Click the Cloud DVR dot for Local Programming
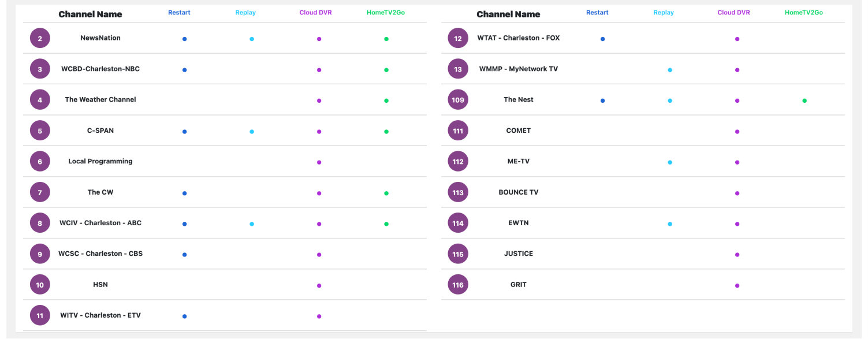868x339 pixels. click(319, 162)
